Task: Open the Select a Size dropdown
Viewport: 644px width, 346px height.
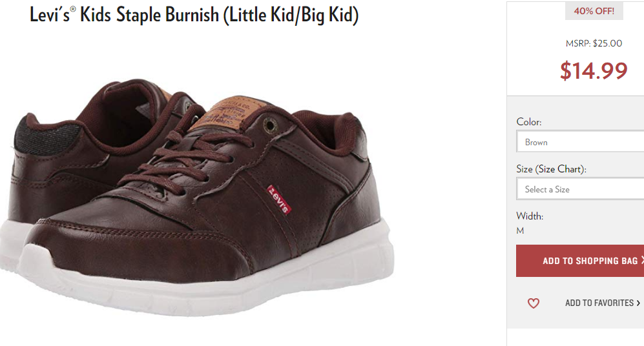Action: 580,189
